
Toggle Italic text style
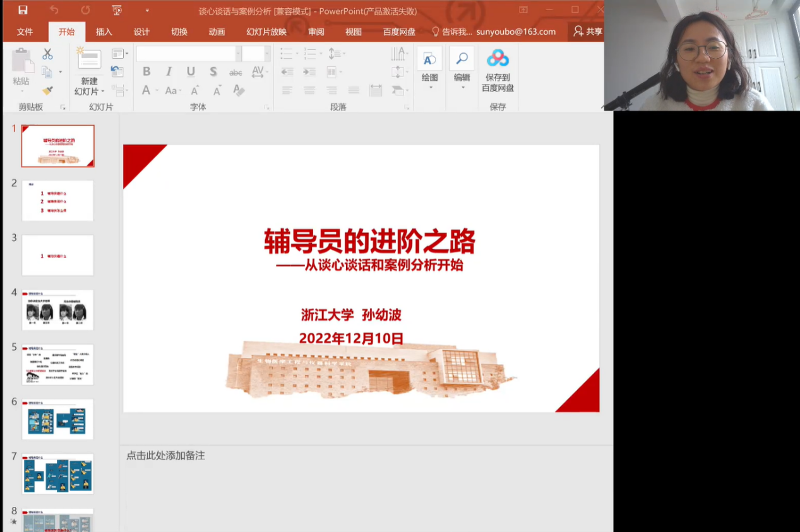(x=169, y=72)
